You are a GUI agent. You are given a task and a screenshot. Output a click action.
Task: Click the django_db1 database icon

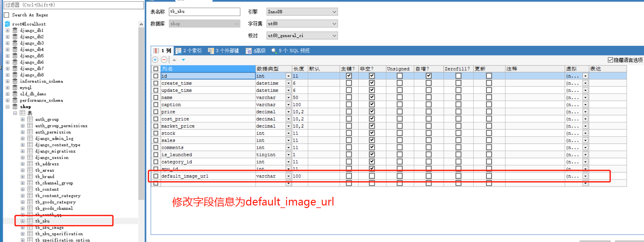[x=15, y=30]
